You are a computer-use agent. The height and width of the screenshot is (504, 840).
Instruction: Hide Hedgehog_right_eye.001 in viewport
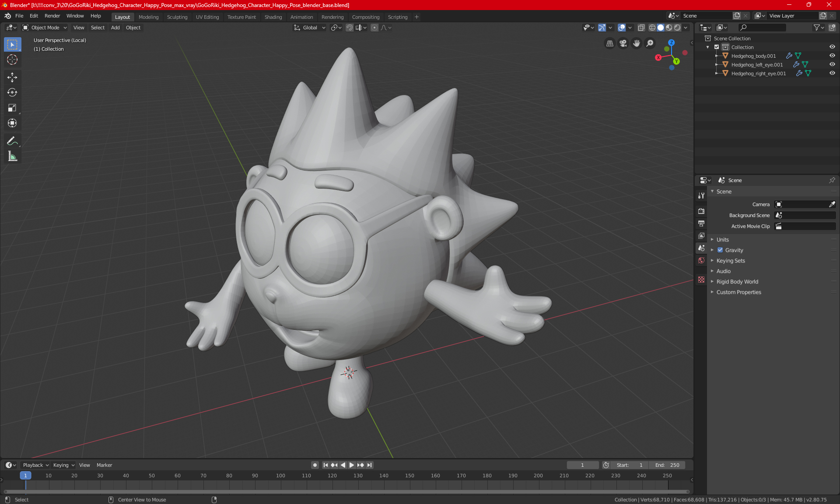pos(832,73)
